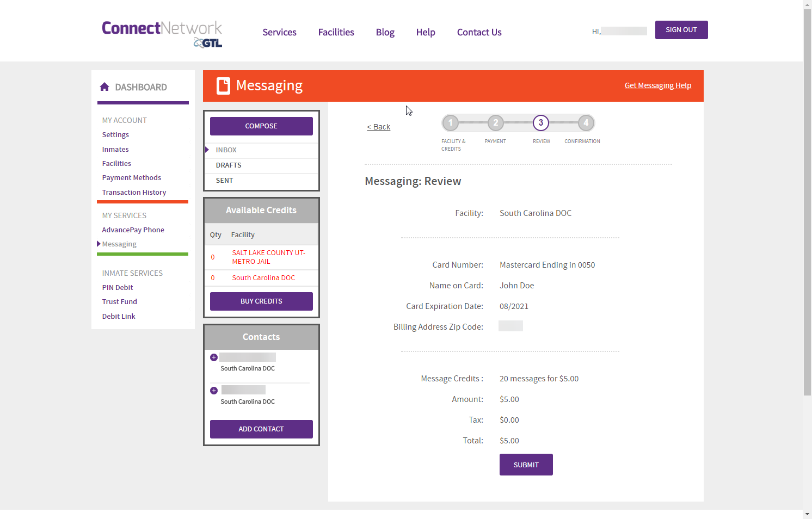
Task: Click the ADD CONTACT button
Action: click(261, 429)
